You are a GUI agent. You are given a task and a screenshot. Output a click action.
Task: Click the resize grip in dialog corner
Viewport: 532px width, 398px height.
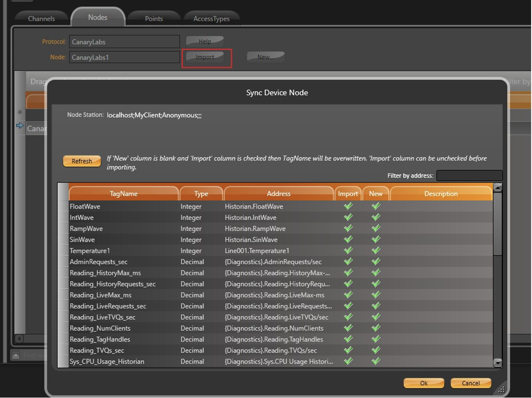click(501, 390)
